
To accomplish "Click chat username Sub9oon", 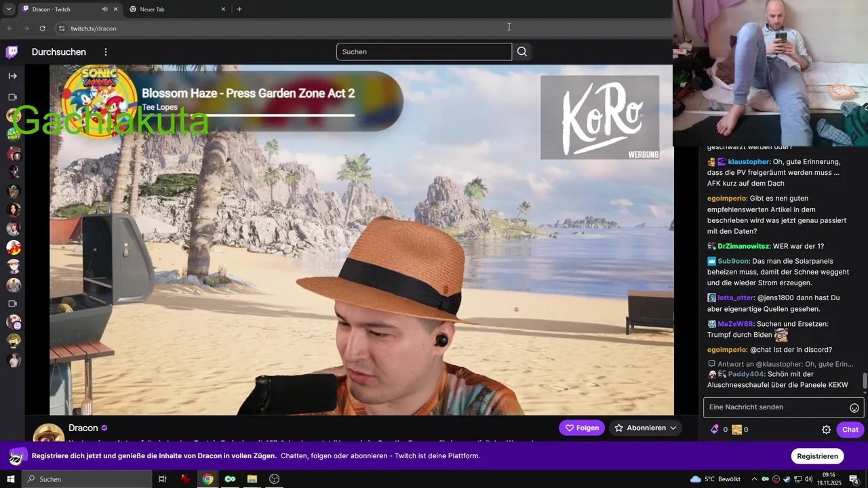I will (734, 262).
